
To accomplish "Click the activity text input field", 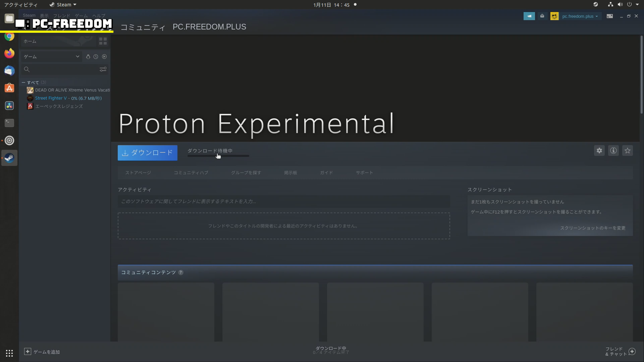I will (283, 201).
